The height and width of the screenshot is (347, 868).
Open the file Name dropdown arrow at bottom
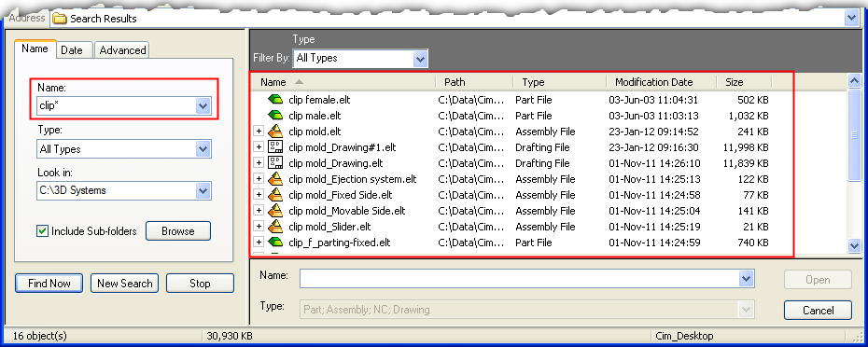click(x=747, y=279)
